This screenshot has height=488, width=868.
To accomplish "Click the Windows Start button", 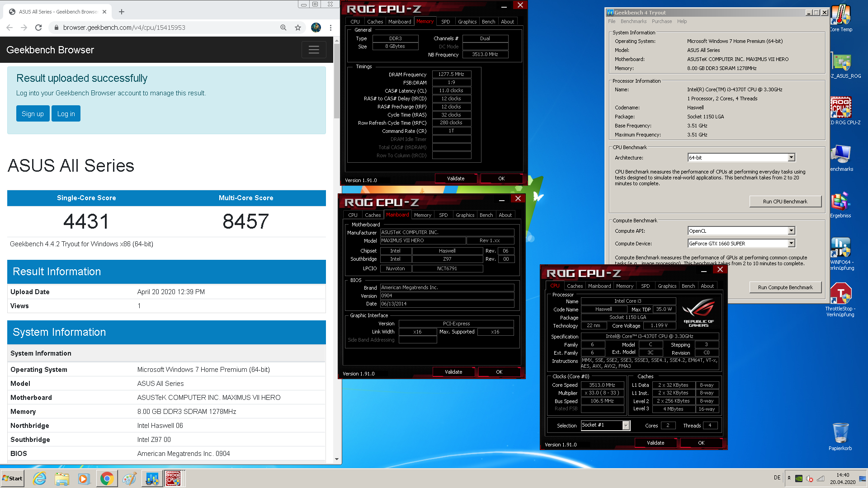I will [12, 479].
